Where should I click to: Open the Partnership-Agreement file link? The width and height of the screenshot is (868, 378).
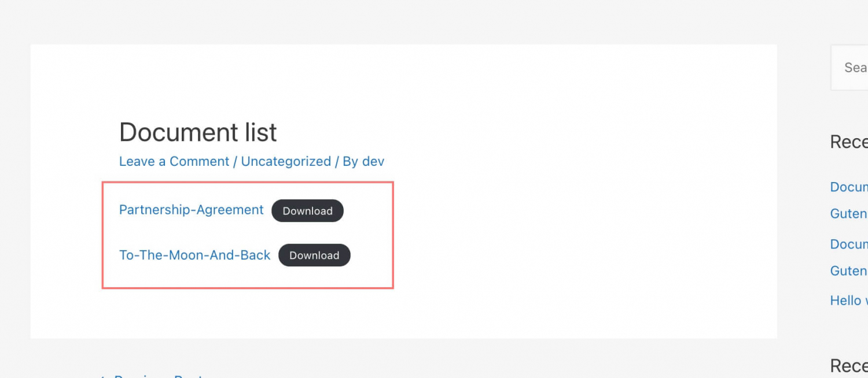[191, 209]
